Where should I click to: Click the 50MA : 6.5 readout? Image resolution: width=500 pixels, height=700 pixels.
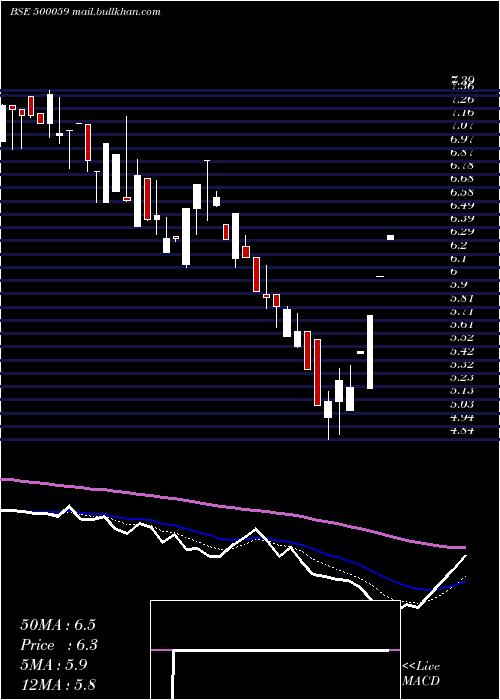pyautogui.click(x=58, y=625)
